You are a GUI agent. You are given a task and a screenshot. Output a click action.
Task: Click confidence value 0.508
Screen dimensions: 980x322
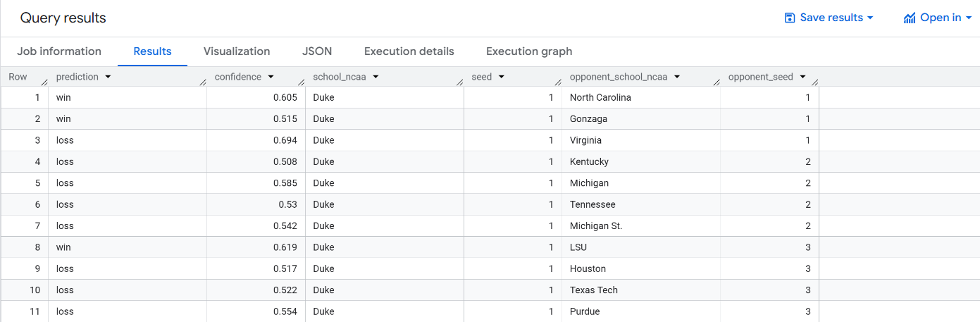coord(285,162)
